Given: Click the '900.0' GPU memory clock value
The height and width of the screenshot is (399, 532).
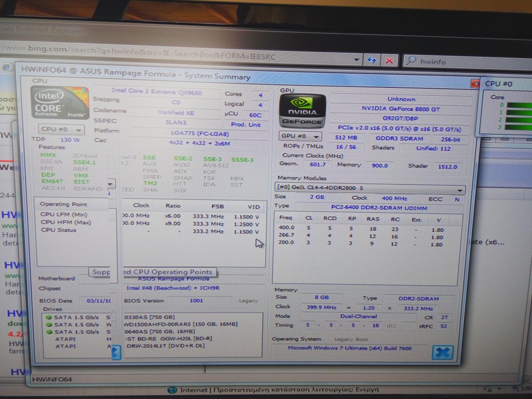Looking at the screenshot, I should (x=380, y=165).
